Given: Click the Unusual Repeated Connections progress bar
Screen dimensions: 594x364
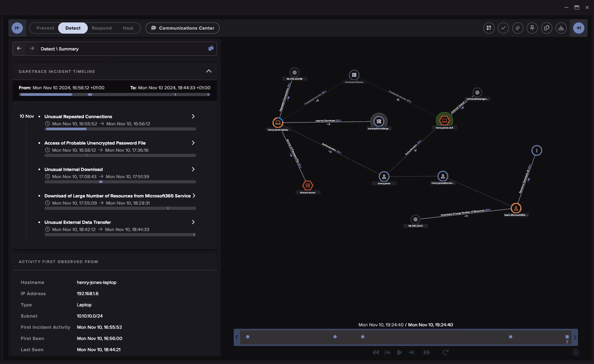Looking at the screenshot, I should point(120,129).
